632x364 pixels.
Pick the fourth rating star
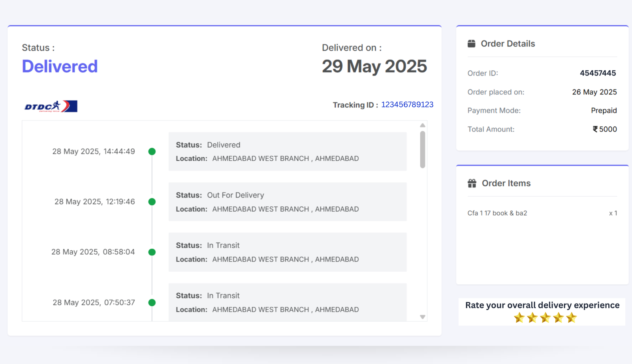[558, 318]
